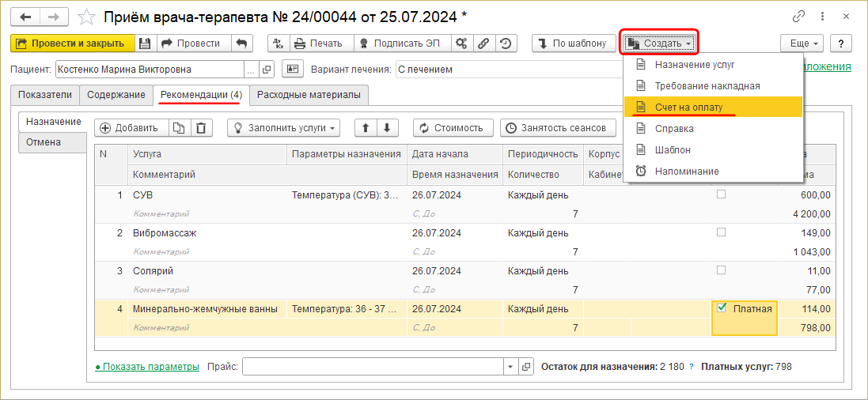Expand the Создать dropdown button
The height and width of the screenshot is (400, 868).
pyautogui.click(x=659, y=43)
